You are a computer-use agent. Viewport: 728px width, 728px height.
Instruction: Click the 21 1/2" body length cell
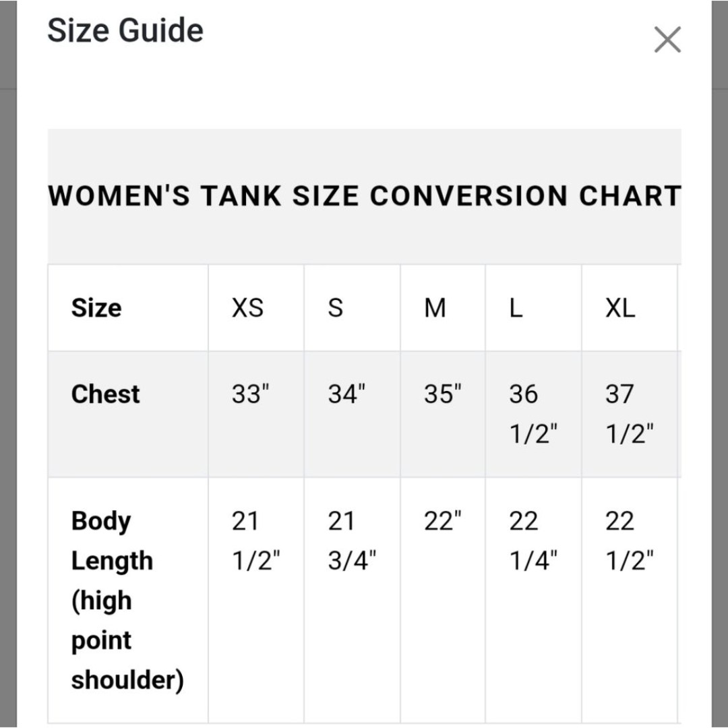(256, 541)
